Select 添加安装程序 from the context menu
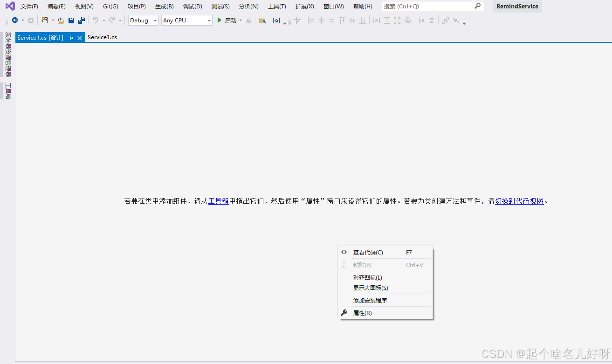Viewport: 612px width, 364px height. 370,301
